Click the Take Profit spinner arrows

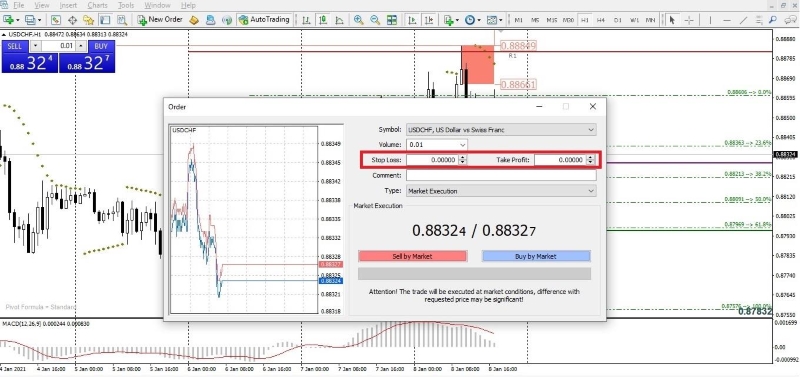pyautogui.click(x=590, y=160)
